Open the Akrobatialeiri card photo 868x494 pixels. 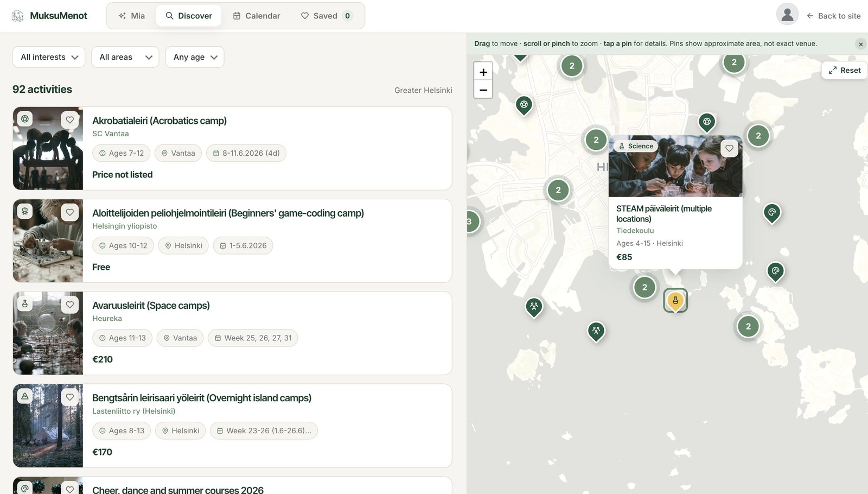click(x=48, y=148)
